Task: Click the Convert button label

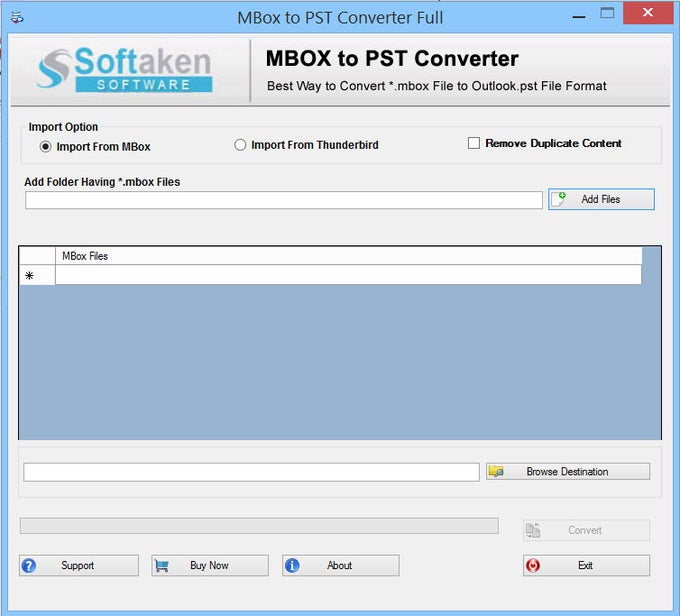Action: coord(585,530)
